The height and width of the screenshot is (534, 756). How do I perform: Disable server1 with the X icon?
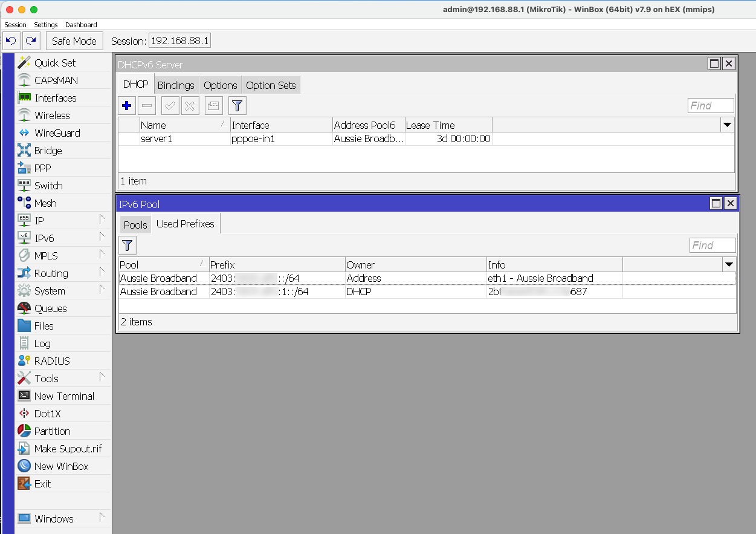pyautogui.click(x=189, y=105)
